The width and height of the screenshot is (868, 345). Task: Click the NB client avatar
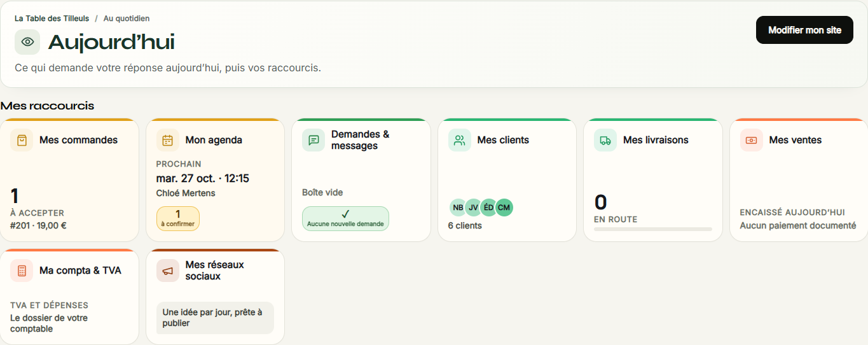458,208
